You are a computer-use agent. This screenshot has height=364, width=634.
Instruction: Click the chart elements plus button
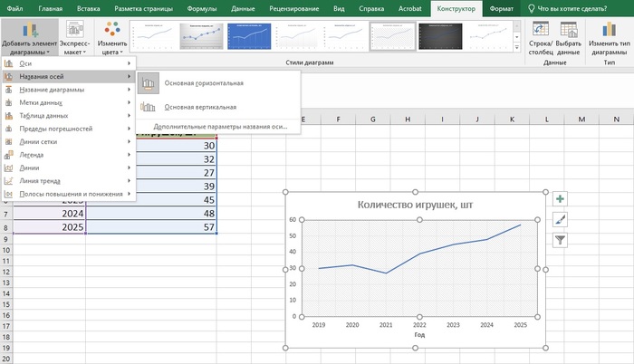pos(560,199)
